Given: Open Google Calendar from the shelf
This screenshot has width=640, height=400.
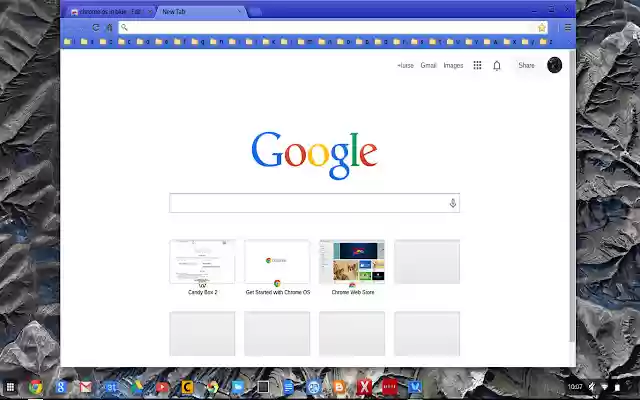Looking at the screenshot, I should [x=111, y=387].
